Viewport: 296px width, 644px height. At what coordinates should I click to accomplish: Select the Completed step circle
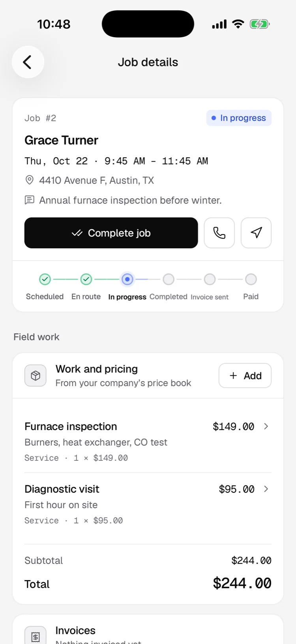169,280
